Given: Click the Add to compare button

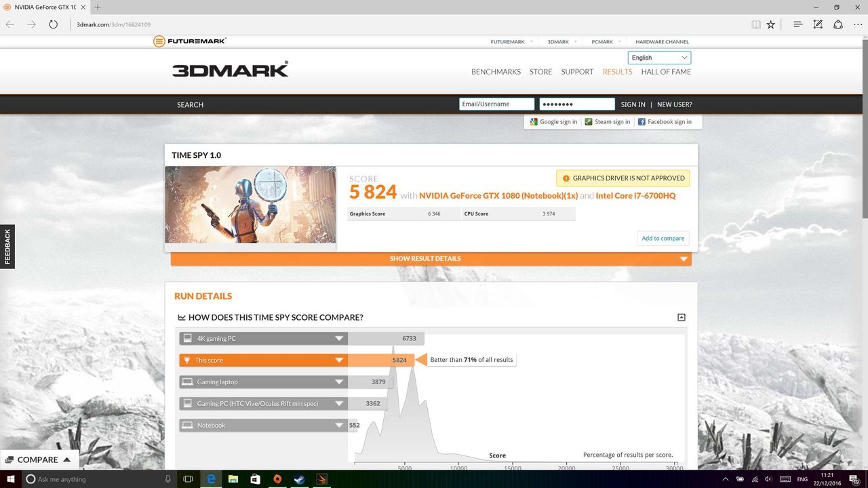Looking at the screenshot, I should tap(663, 238).
